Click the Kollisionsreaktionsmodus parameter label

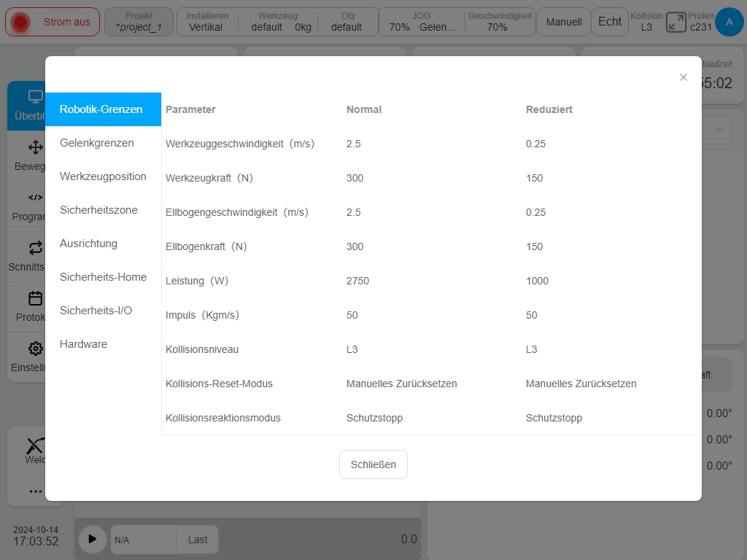[x=223, y=418]
